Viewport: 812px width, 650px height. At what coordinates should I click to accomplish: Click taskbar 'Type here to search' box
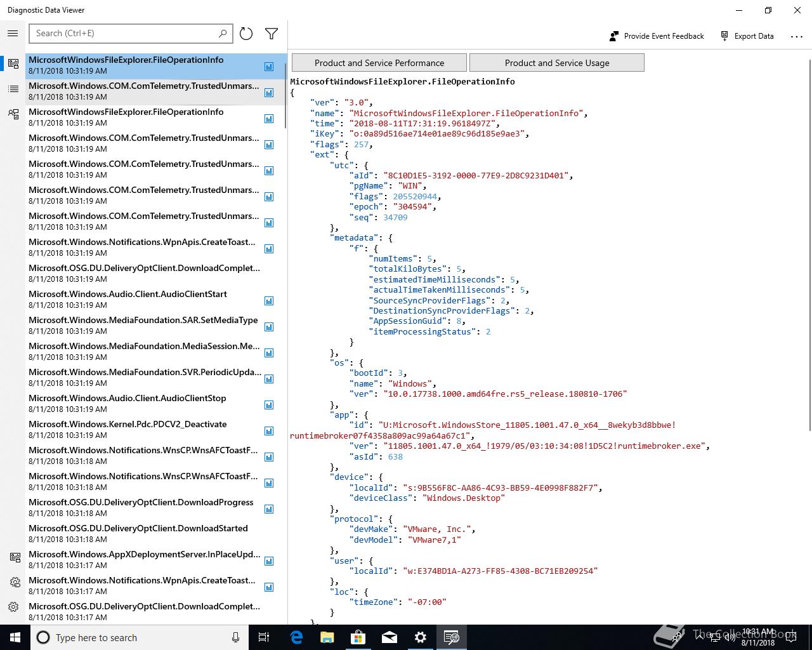pyautogui.click(x=138, y=637)
